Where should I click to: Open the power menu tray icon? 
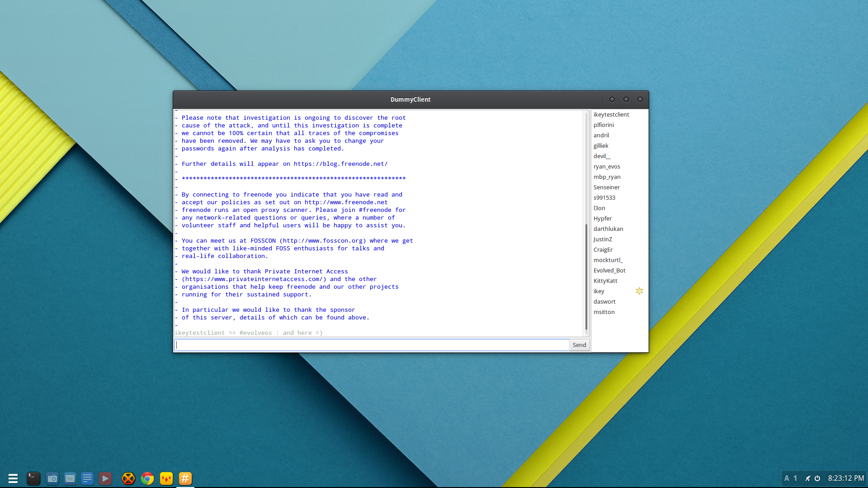[x=817, y=479]
